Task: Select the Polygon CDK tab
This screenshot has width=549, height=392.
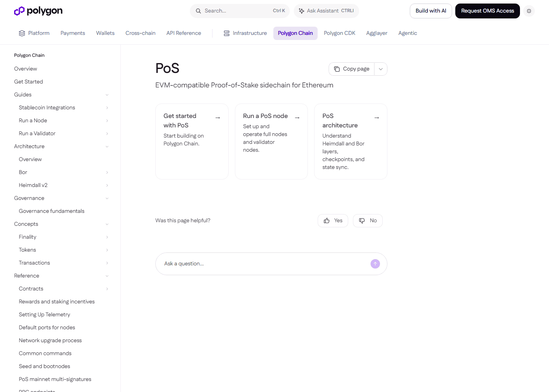Action: tap(340, 33)
